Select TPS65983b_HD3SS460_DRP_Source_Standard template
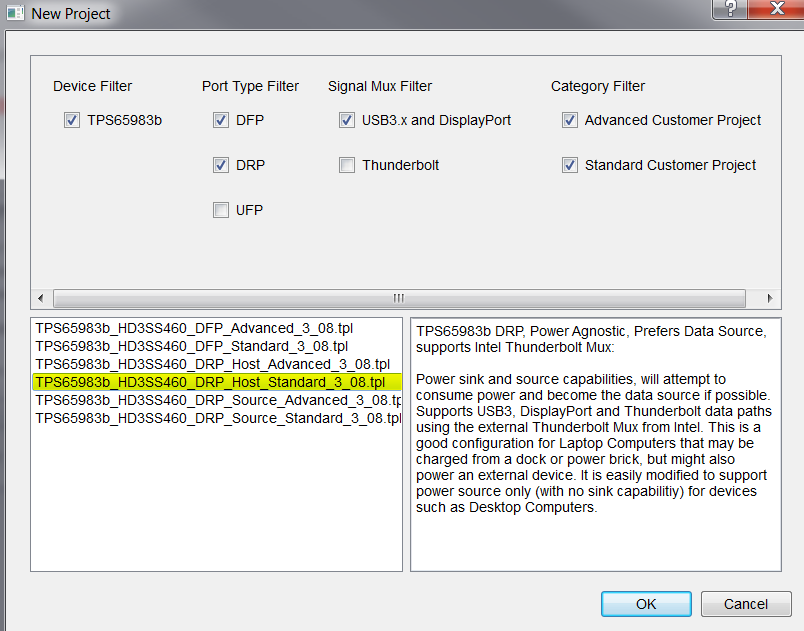Viewport: 804px width, 631px height. click(216, 418)
